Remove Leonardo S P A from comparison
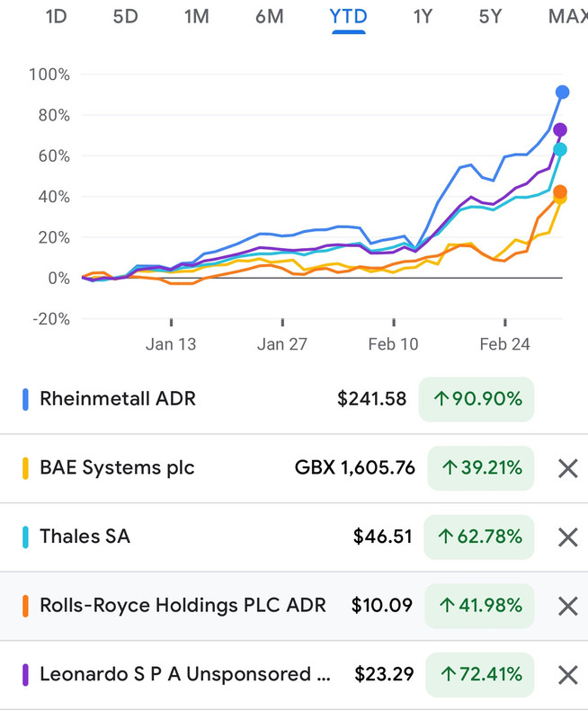588x719 pixels. (x=568, y=675)
